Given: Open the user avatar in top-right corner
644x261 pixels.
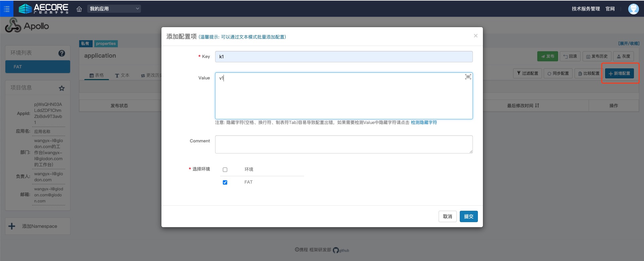Looking at the screenshot, I should tap(633, 9).
